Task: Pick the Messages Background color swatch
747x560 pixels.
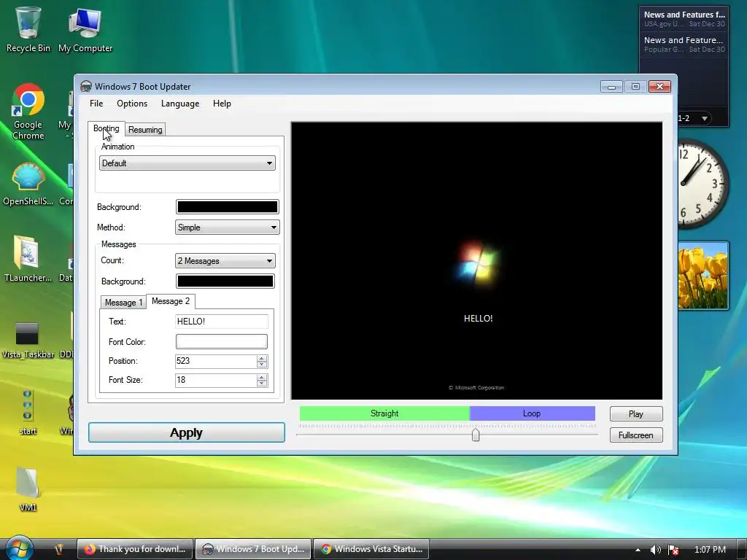Action: pyautogui.click(x=225, y=281)
